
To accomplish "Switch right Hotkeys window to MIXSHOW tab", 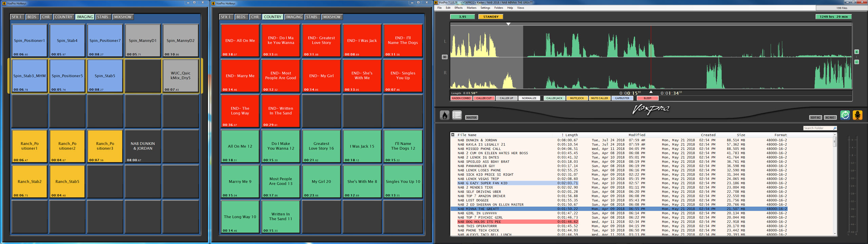I will (x=332, y=17).
